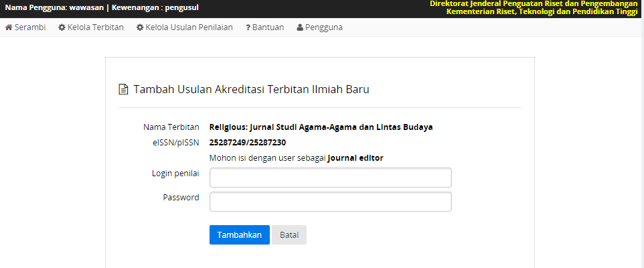Click the question mark icon beside Bantuan
Screen dimensions: 644x268
point(248,27)
